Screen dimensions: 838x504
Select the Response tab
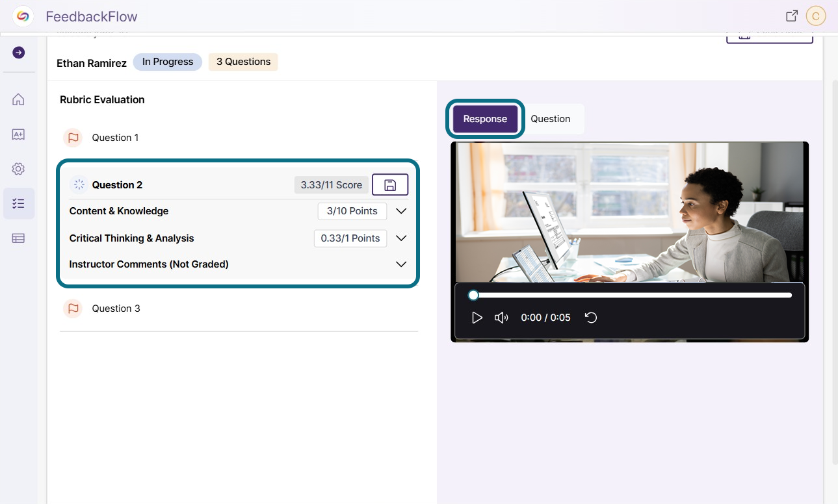[485, 119]
